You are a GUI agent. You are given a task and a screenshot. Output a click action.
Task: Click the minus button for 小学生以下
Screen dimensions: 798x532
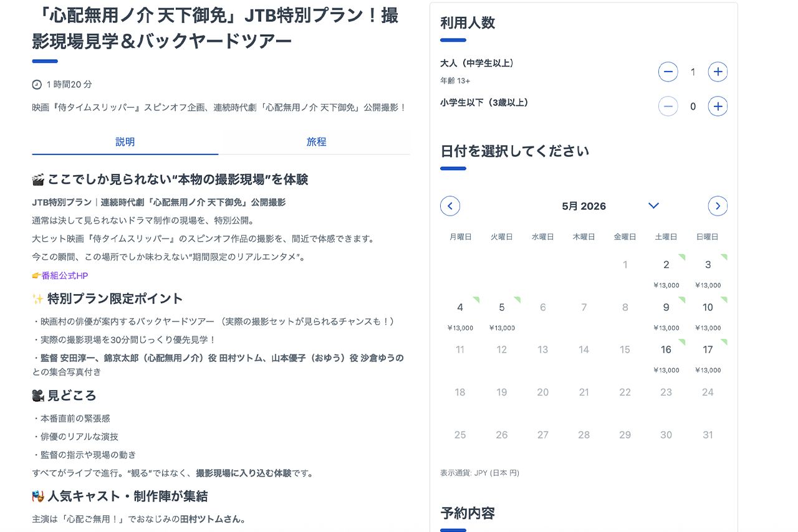(668, 106)
